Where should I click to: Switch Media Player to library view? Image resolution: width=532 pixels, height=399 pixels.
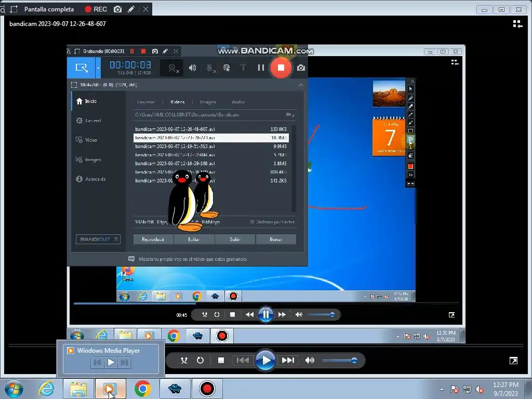click(517, 24)
